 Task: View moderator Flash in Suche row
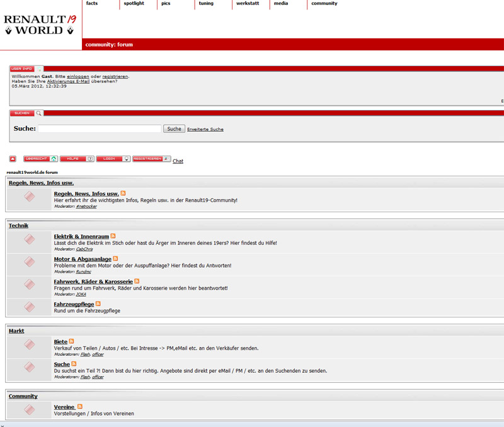85,377
